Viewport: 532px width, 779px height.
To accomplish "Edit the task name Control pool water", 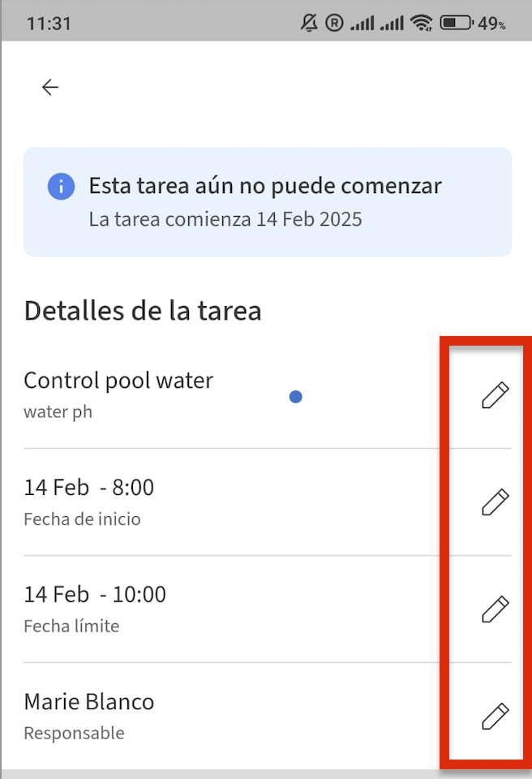I will [495, 395].
